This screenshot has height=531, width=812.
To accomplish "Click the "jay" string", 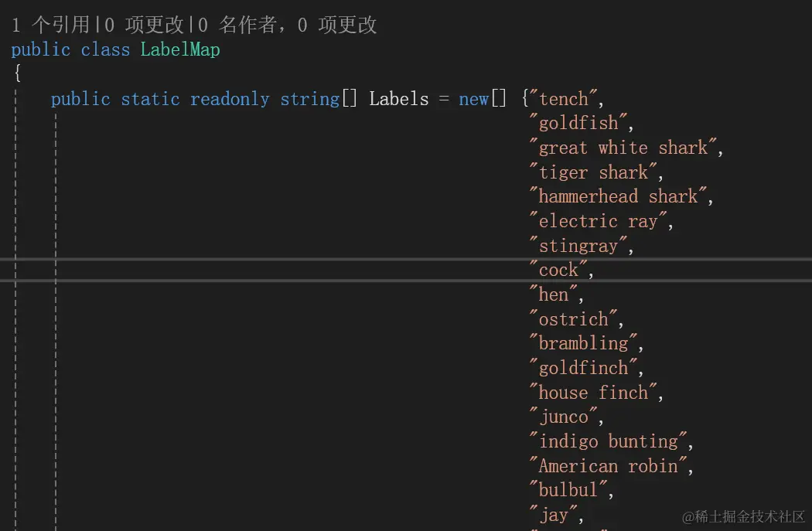I will coord(554,515).
